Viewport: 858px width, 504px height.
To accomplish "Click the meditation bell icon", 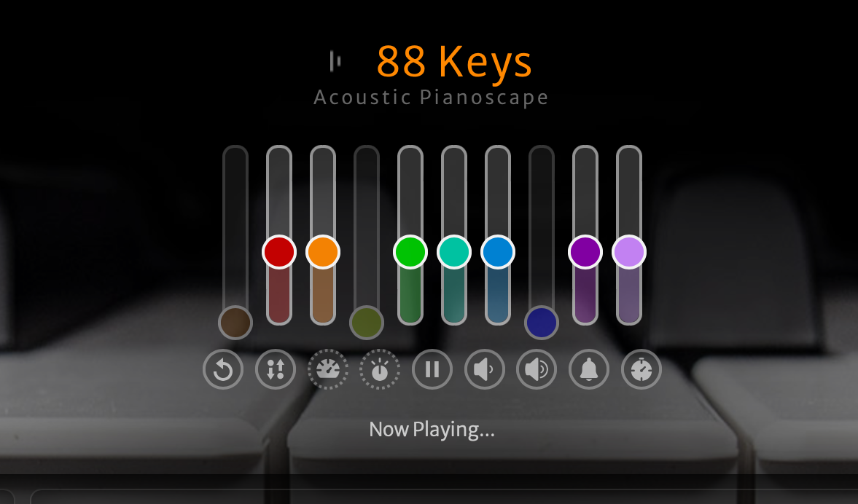I will [589, 369].
